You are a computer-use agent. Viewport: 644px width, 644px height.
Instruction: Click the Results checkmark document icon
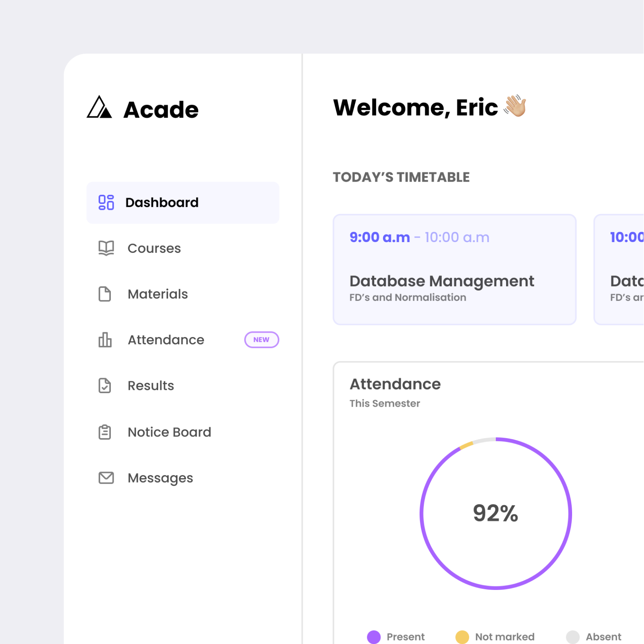click(x=104, y=385)
